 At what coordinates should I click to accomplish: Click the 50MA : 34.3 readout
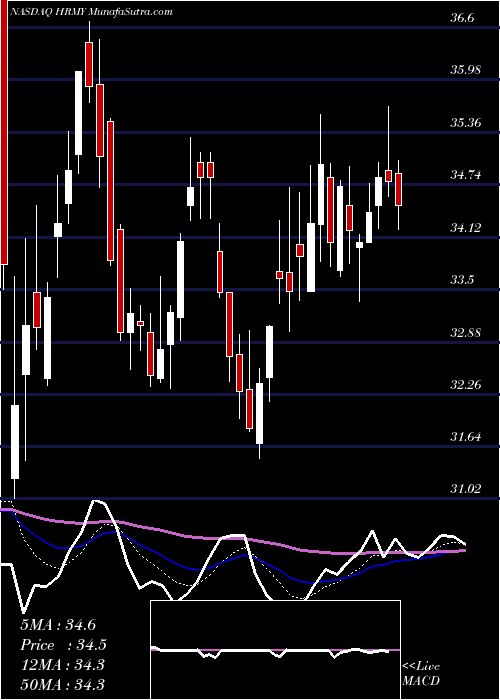pos(62,684)
